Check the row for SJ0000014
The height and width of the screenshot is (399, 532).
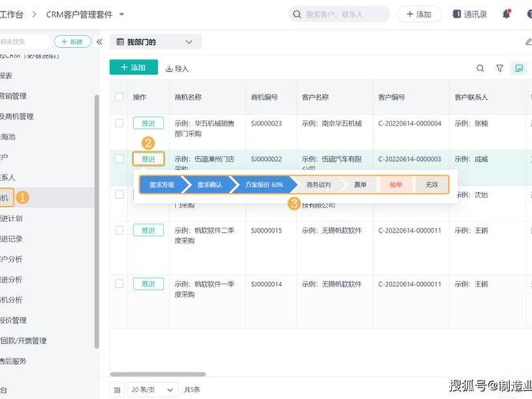[120, 284]
